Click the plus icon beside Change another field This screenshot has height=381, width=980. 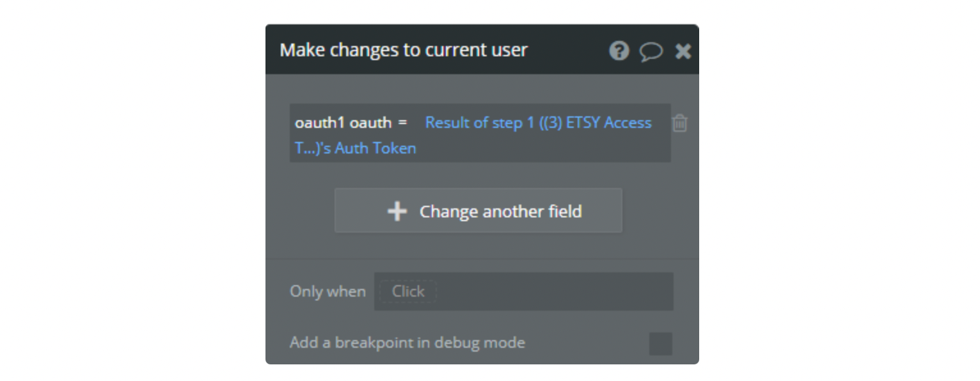click(397, 211)
